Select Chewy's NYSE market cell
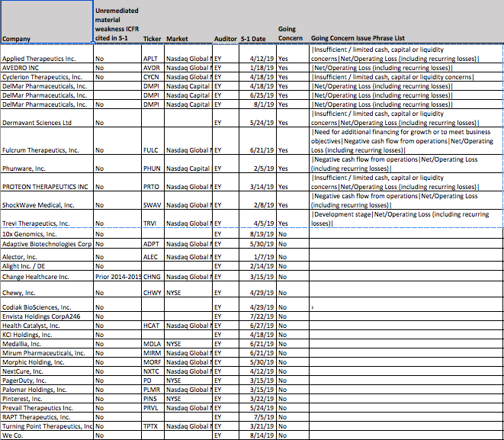Screen dimensions: 504x440 click(x=188, y=289)
